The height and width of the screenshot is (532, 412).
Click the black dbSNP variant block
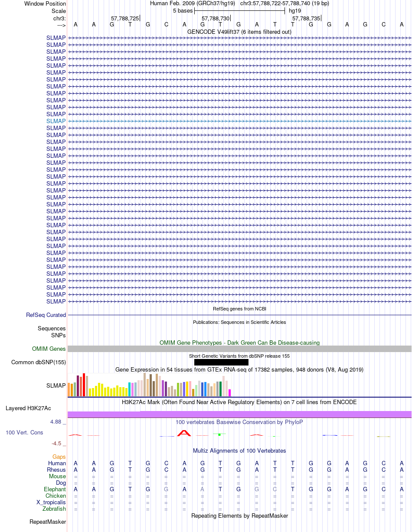click(221, 362)
